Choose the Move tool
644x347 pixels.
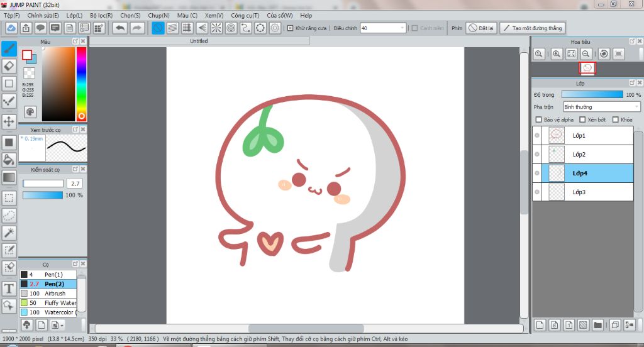click(9, 121)
